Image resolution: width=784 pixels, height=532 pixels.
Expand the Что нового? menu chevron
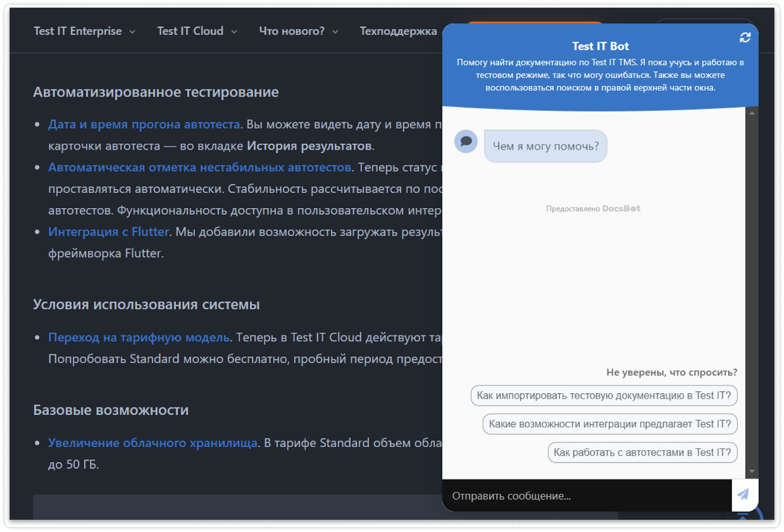tap(335, 32)
